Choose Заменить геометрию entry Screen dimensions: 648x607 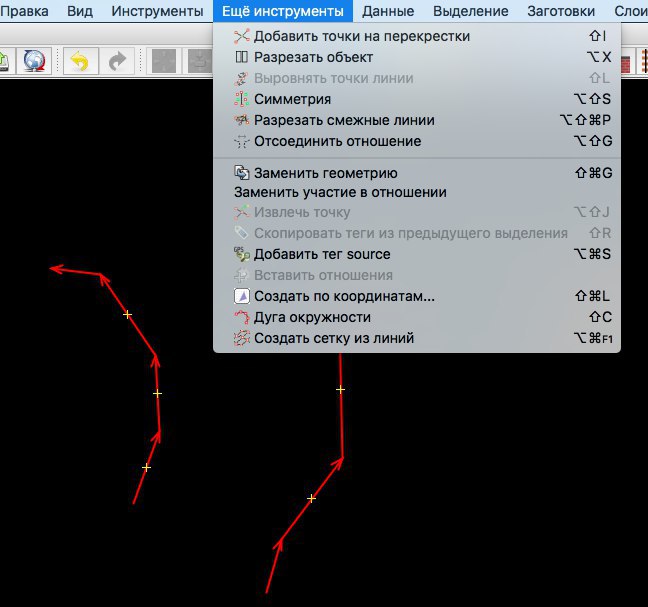pyautogui.click(x=417, y=173)
